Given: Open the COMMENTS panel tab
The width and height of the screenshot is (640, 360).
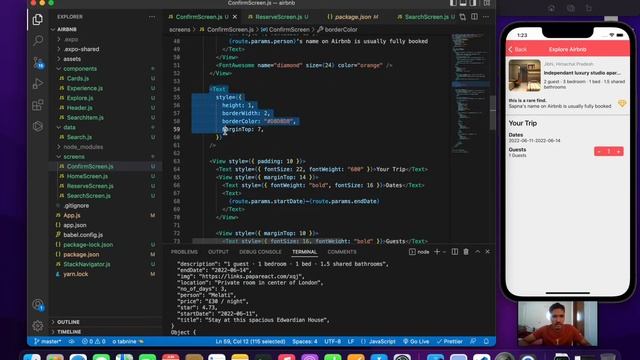Looking at the screenshot, I should [342, 252].
